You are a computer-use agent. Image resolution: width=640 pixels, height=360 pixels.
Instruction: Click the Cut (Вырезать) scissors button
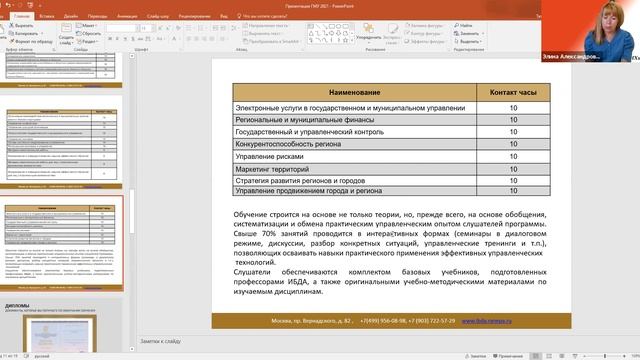21,25
